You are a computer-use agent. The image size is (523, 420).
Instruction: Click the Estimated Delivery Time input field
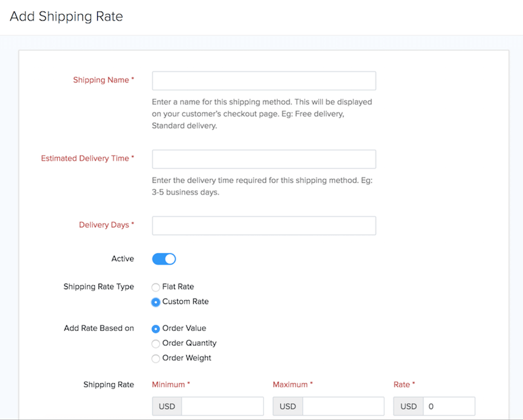point(264,159)
